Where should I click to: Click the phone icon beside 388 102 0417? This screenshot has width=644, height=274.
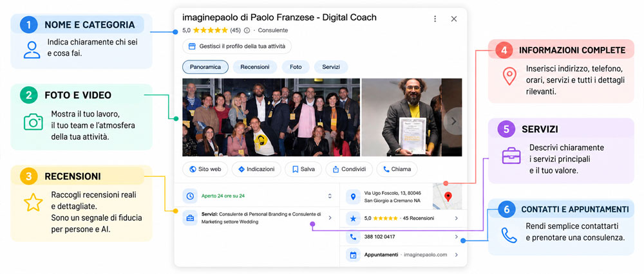pos(353,237)
